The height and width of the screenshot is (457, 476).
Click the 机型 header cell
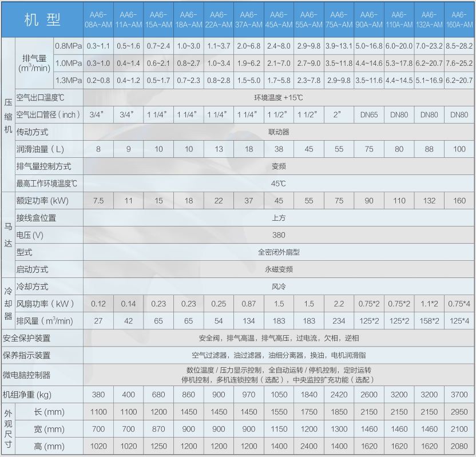click(x=42, y=19)
